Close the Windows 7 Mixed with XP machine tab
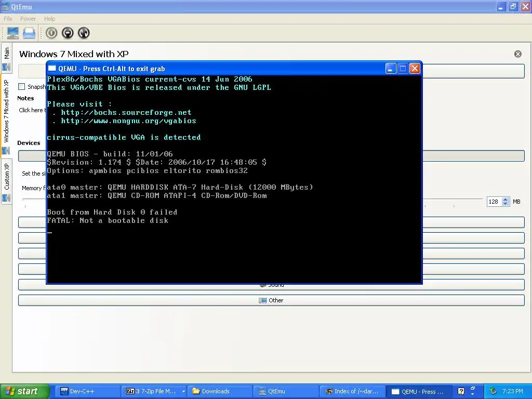This screenshot has height=399, width=532. pyautogui.click(x=518, y=54)
